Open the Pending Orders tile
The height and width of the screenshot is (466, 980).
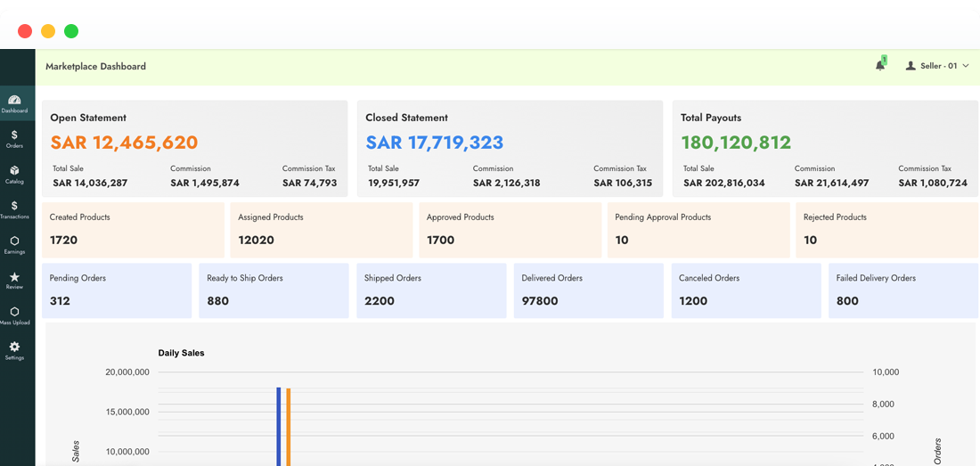point(117,290)
